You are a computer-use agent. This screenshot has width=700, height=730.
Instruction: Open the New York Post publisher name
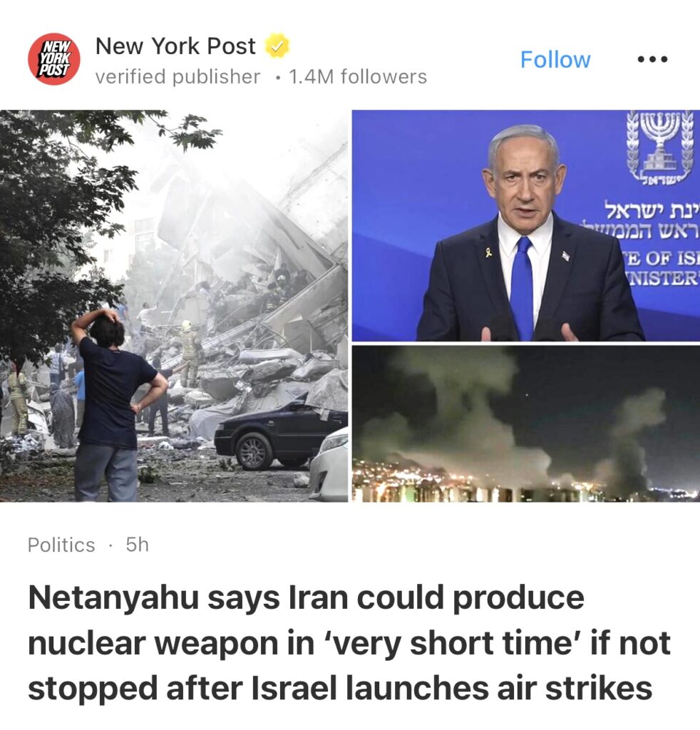click(175, 46)
